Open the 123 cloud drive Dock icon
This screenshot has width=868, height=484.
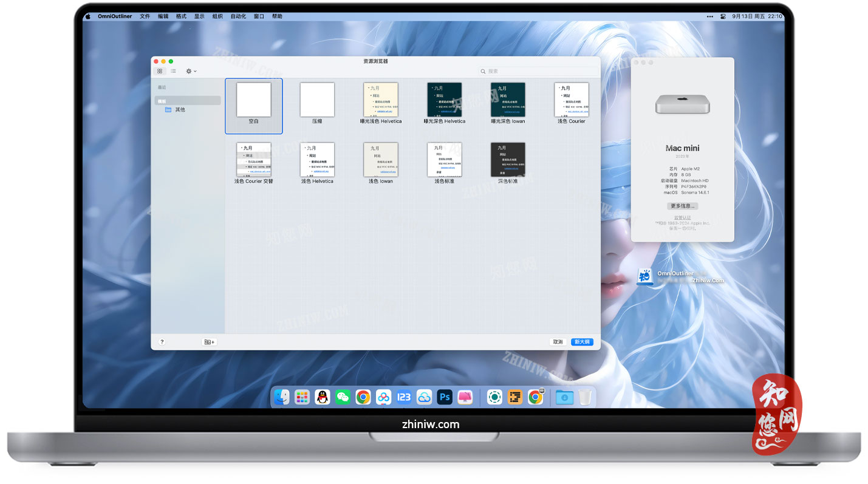coord(404,397)
